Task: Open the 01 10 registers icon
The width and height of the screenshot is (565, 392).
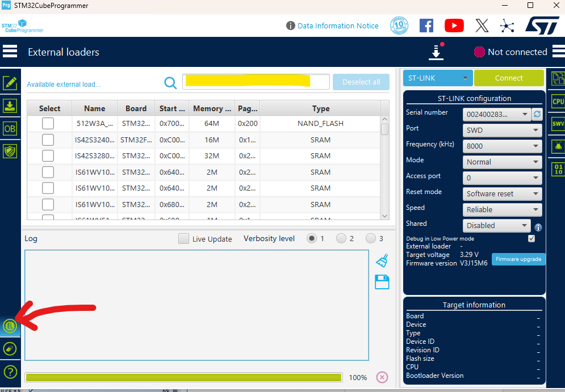Action: (x=558, y=169)
